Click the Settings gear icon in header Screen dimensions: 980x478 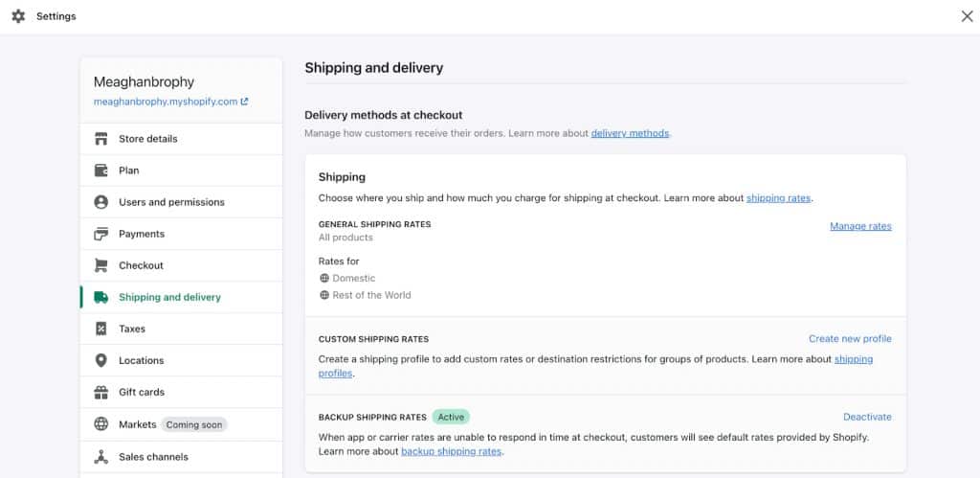tap(19, 16)
